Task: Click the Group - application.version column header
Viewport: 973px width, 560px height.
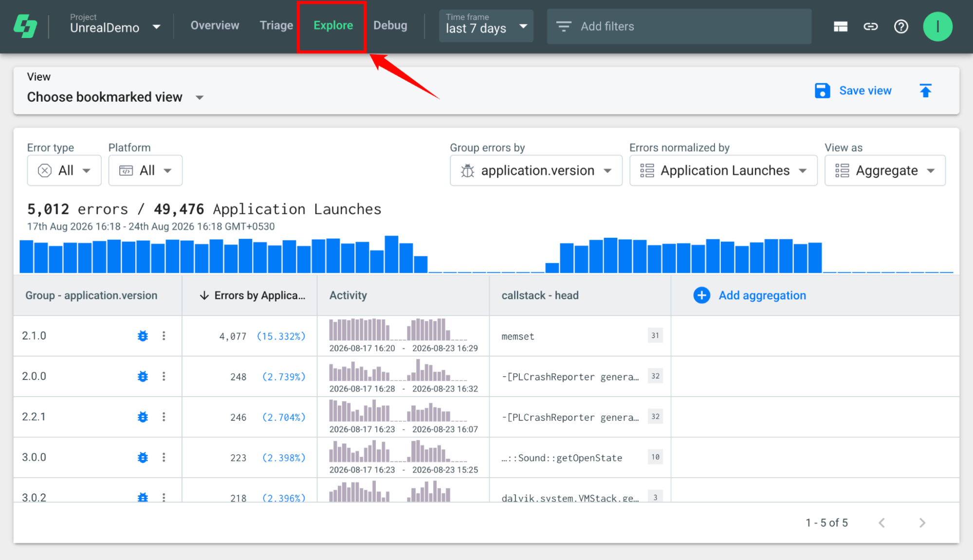Action: (x=92, y=295)
